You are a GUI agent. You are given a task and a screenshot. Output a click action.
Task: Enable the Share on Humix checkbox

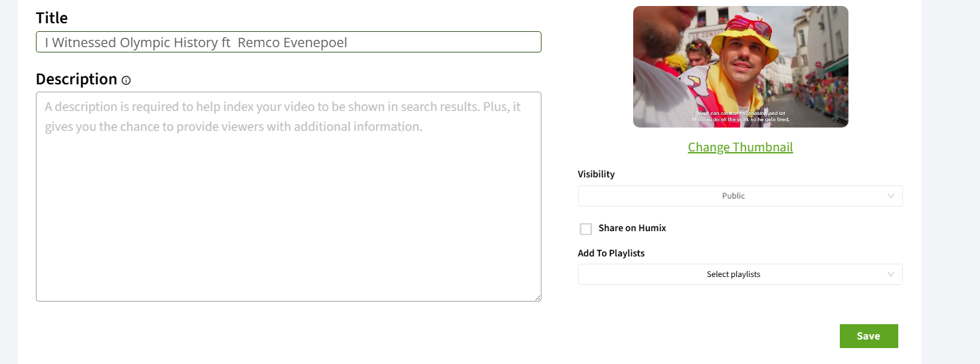click(586, 229)
